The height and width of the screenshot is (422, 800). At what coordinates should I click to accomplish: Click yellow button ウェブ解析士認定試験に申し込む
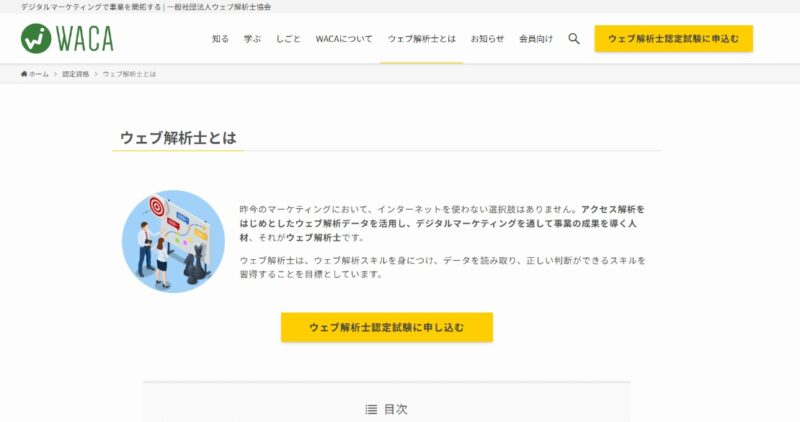[387, 328]
